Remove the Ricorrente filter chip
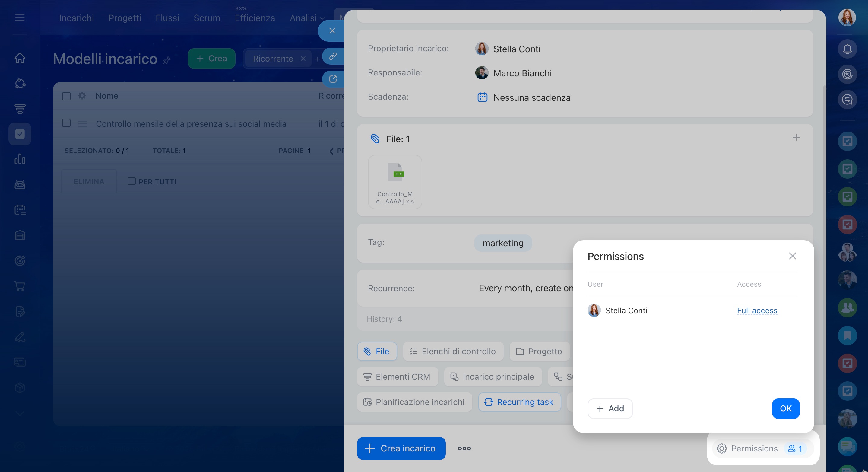Image resolution: width=868 pixels, height=472 pixels. point(303,59)
